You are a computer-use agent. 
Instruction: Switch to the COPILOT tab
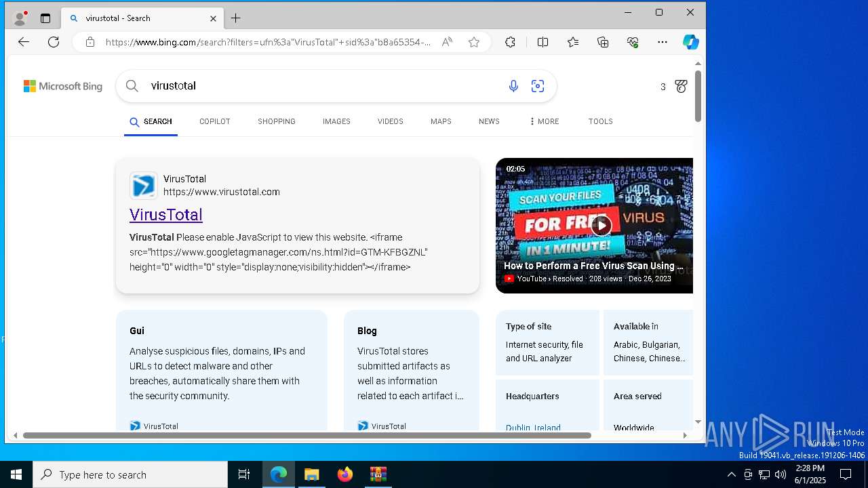(215, 122)
